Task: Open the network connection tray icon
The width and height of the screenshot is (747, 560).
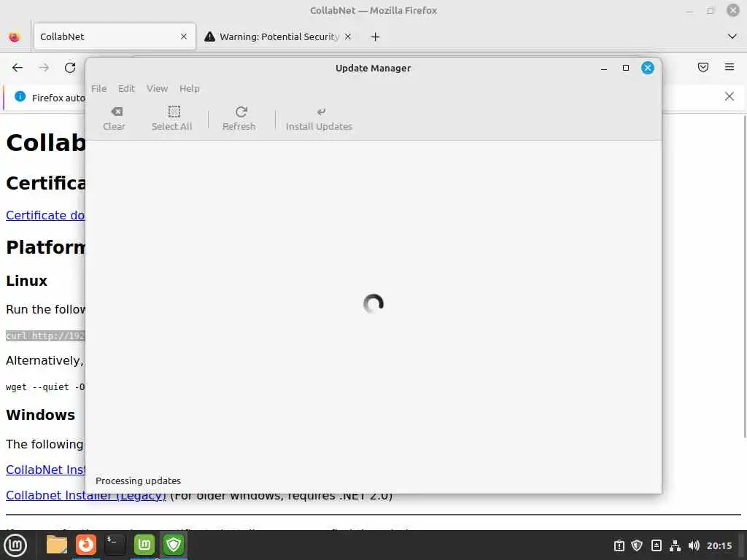Action: coord(675,545)
